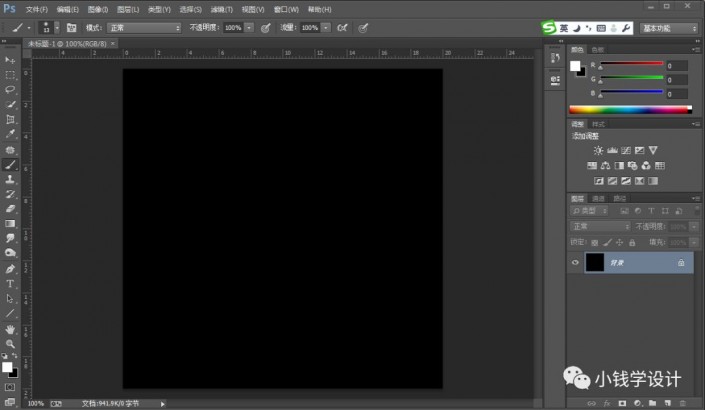Image resolution: width=705 pixels, height=410 pixels.
Task: Toggle the airbrush mode button
Action: [x=343, y=28]
